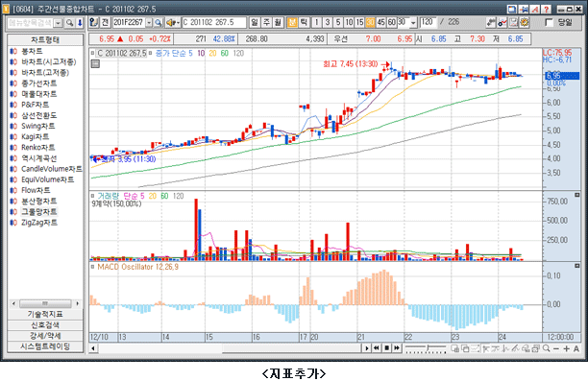This screenshot has height=381, width=588.
Task: Adjust the chart zoom slider at bottom
Action: click(x=426, y=348)
